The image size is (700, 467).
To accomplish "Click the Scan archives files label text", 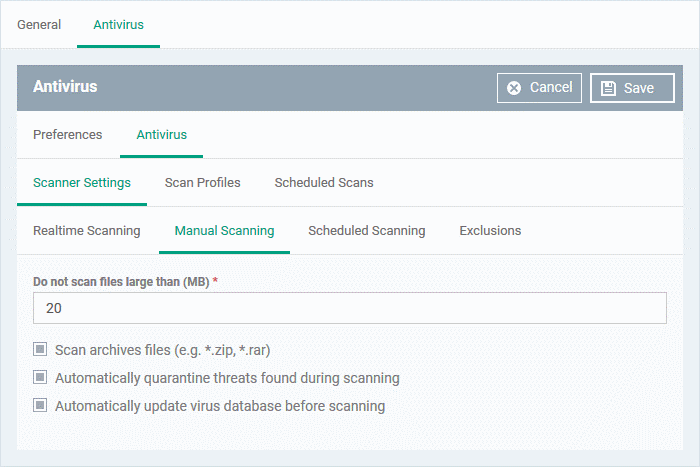I will pos(162,350).
